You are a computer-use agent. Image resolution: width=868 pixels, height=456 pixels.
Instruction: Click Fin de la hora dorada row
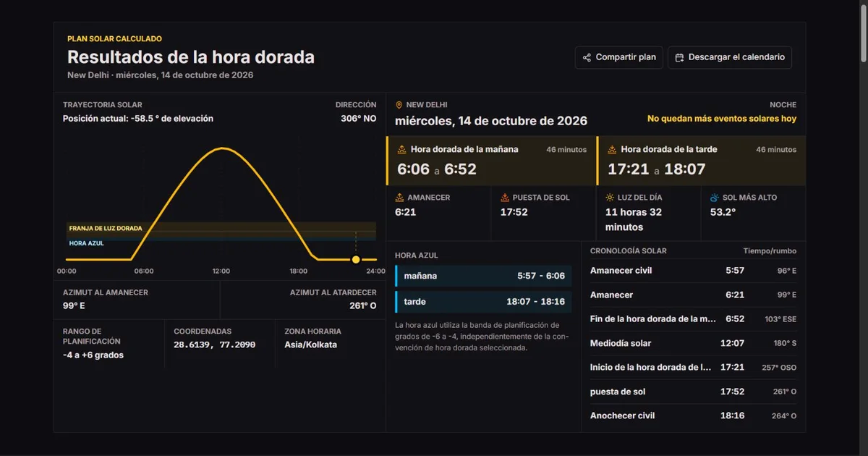(x=693, y=319)
